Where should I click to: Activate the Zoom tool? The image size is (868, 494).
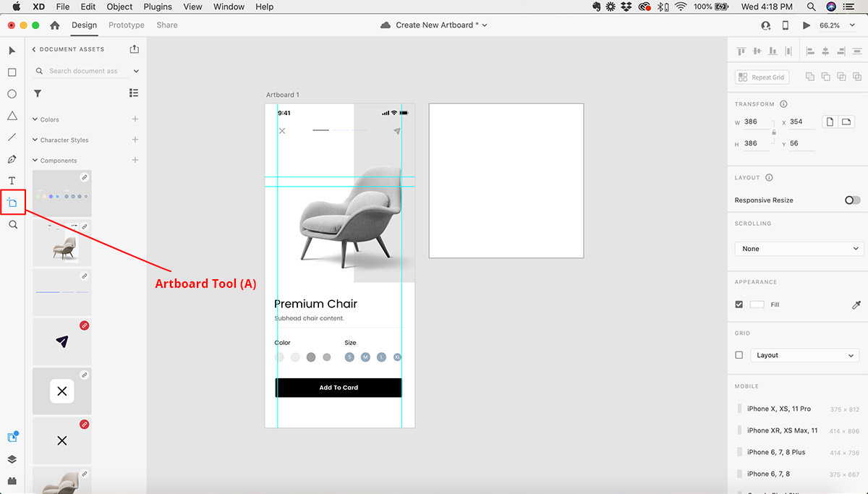12,225
